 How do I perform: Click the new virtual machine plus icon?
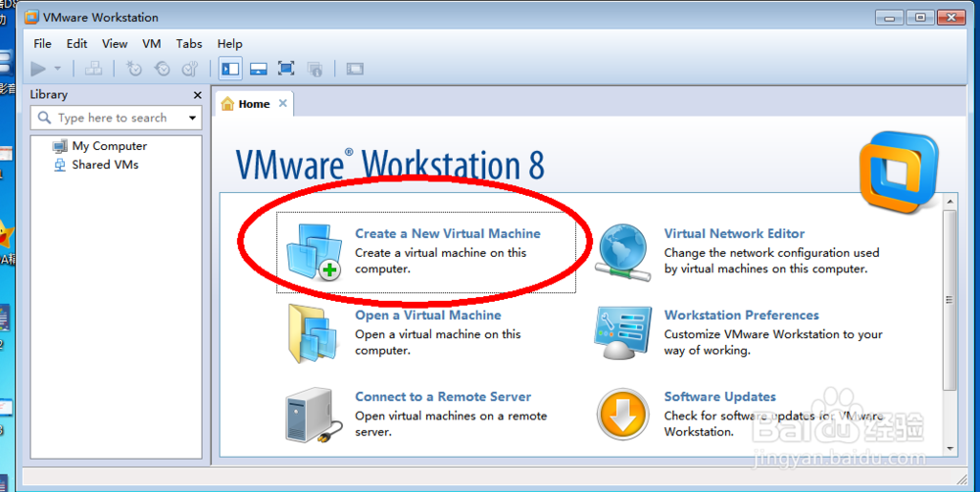tap(315, 252)
